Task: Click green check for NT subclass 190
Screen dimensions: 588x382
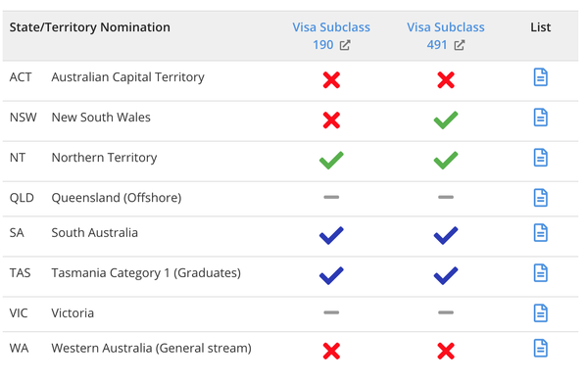Action: [x=331, y=160]
